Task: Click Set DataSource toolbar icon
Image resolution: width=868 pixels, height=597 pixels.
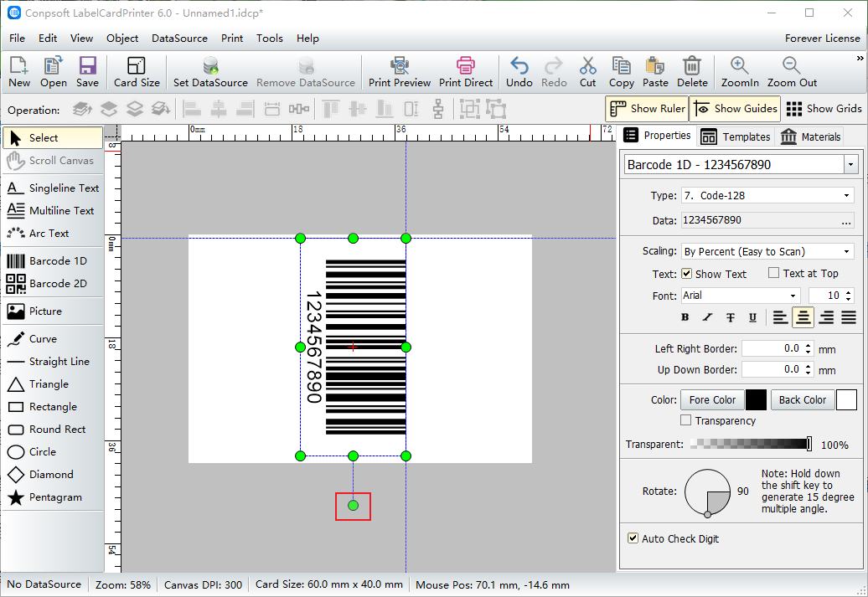Action: (x=210, y=73)
